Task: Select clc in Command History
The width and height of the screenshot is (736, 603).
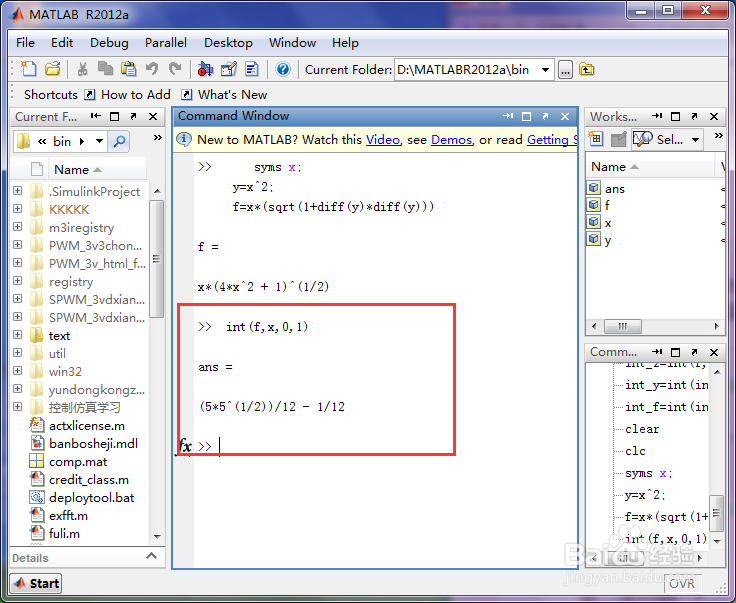Action: pyautogui.click(x=636, y=451)
